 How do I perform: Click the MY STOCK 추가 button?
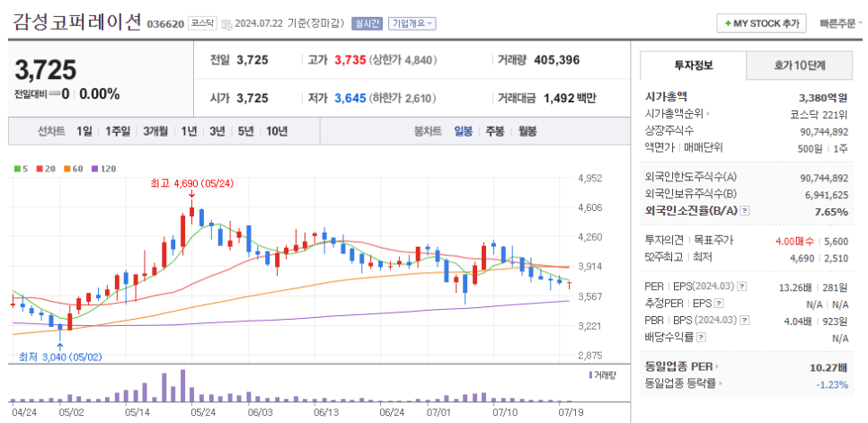762,23
